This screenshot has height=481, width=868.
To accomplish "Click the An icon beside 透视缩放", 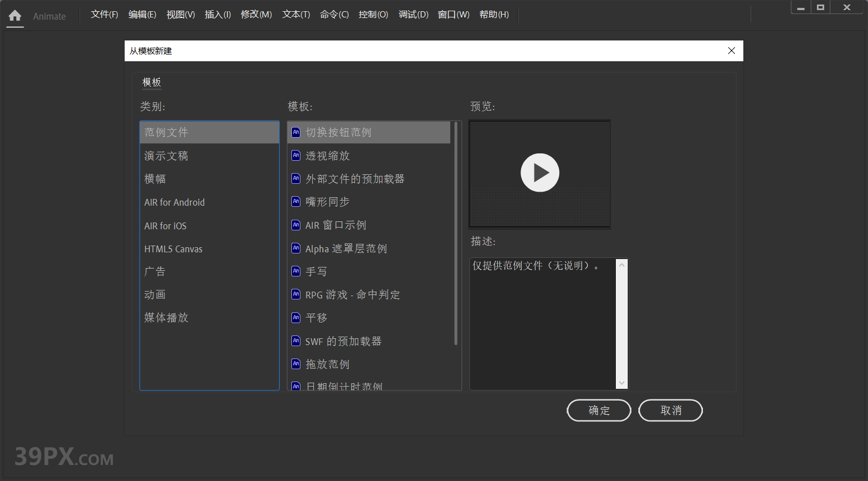I will point(296,155).
